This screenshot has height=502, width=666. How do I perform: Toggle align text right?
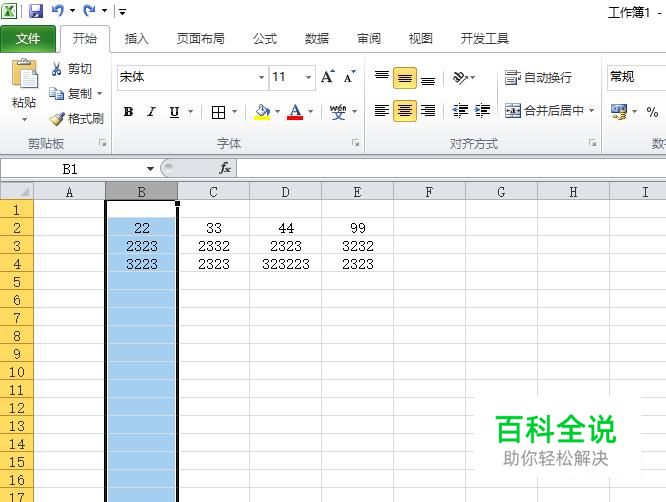point(428,111)
